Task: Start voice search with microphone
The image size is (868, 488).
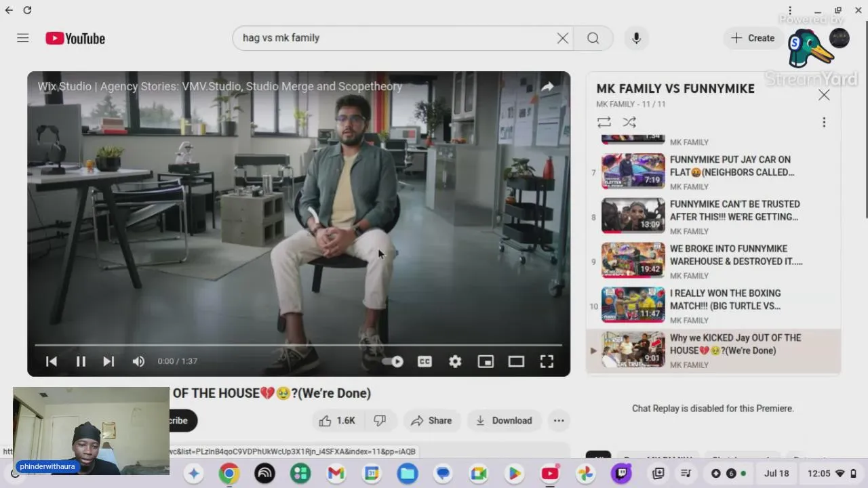Action: click(x=636, y=38)
